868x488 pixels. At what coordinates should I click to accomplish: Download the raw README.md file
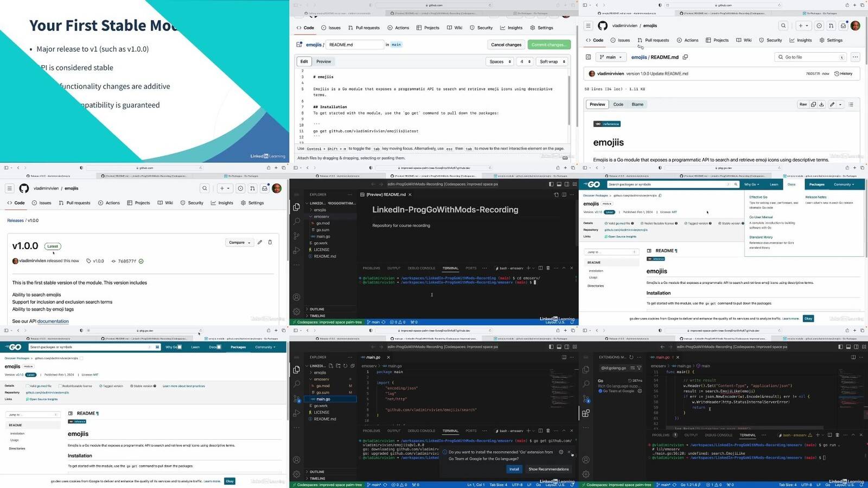pyautogui.click(x=821, y=104)
